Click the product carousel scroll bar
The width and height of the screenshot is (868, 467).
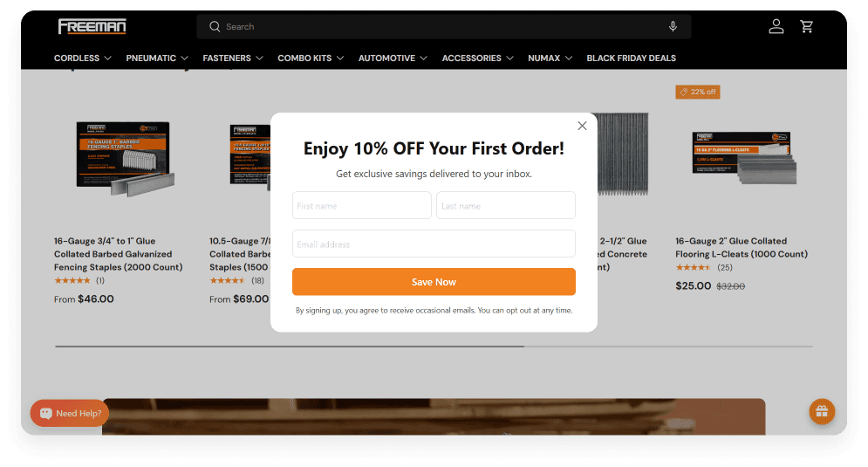tap(434, 347)
